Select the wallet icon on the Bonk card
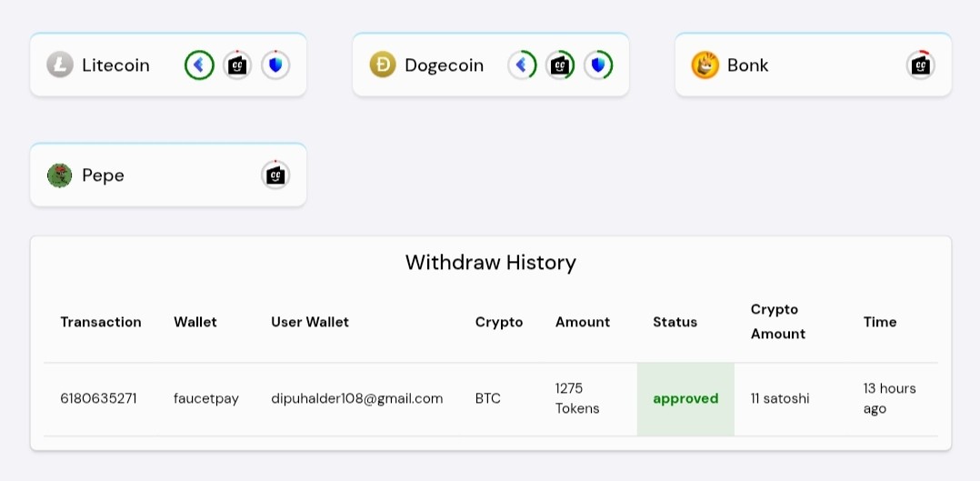The width and height of the screenshot is (980, 481). (921, 65)
